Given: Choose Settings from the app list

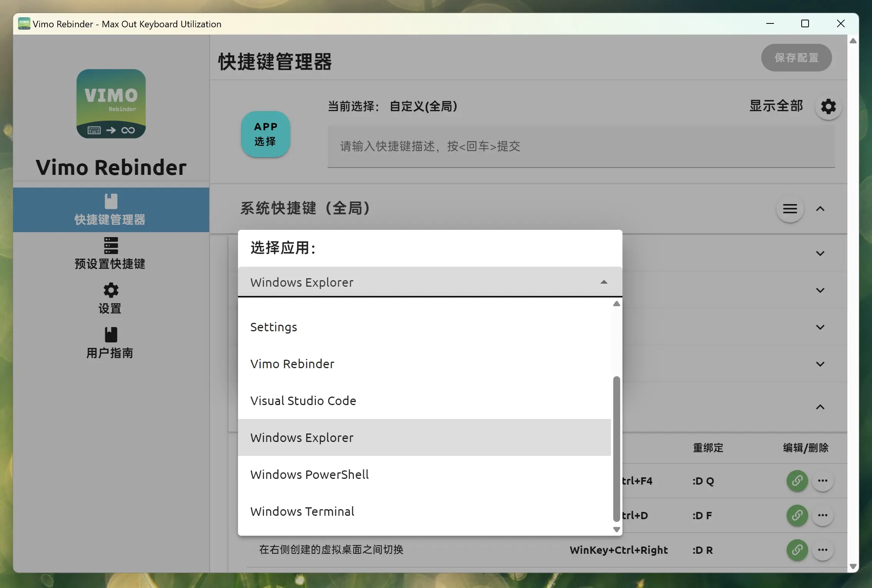Looking at the screenshot, I should coord(424,327).
